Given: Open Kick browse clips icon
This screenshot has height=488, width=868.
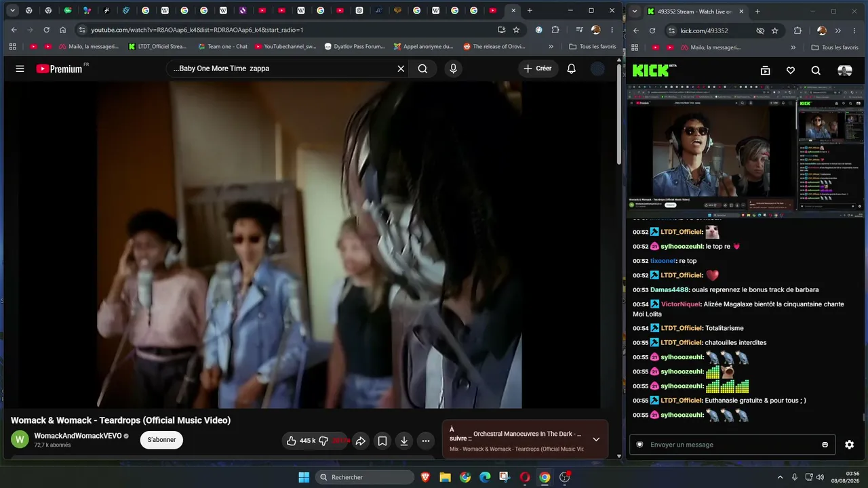Looking at the screenshot, I should 765,70.
